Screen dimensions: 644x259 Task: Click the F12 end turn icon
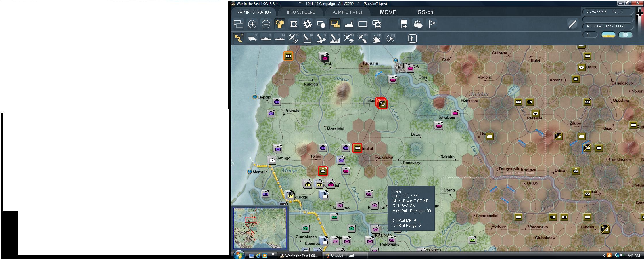point(390,38)
